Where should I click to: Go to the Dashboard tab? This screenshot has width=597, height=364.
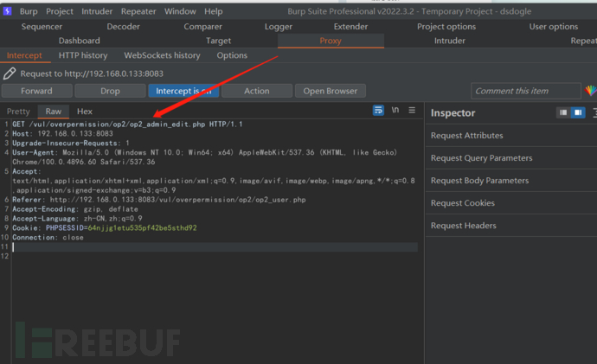80,41
